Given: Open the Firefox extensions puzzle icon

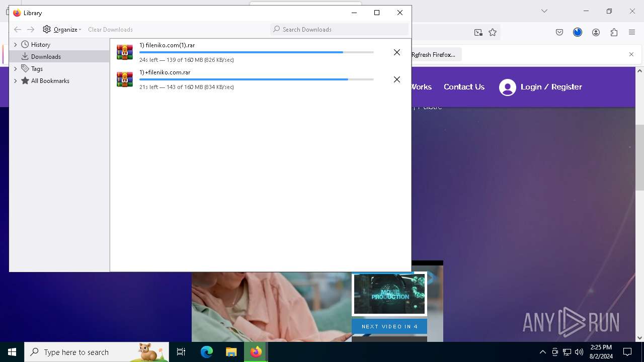Looking at the screenshot, I should pyautogui.click(x=614, y=32).
